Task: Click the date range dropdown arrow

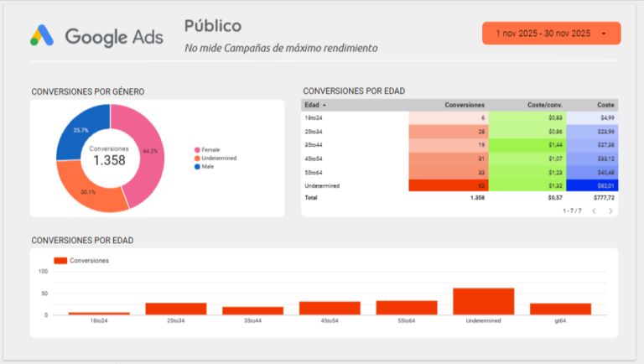Action: pos(605,34)
